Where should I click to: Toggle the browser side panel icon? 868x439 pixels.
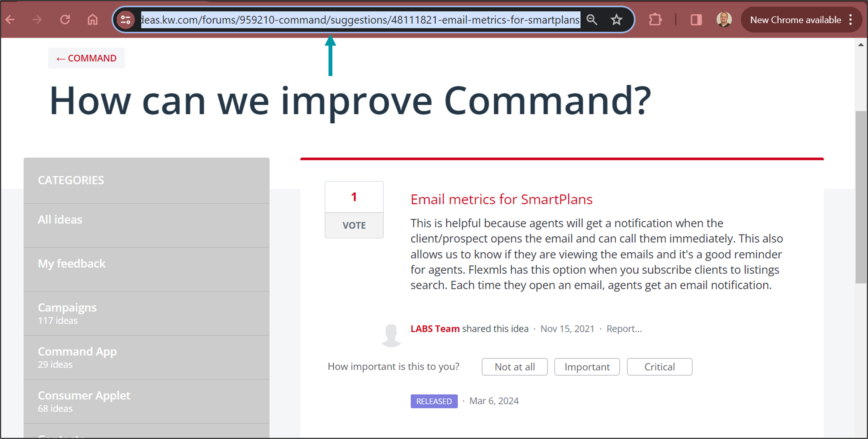696,20
